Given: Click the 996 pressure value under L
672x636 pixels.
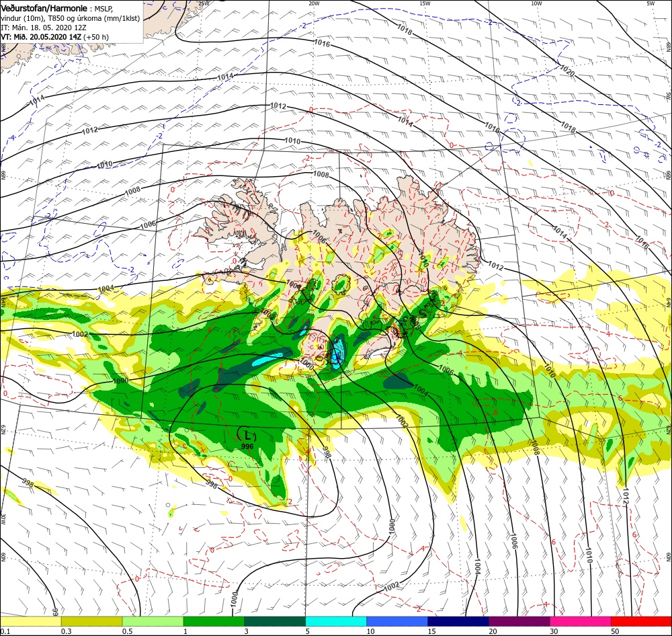Looking at the screenshot, I should (247, 446).
